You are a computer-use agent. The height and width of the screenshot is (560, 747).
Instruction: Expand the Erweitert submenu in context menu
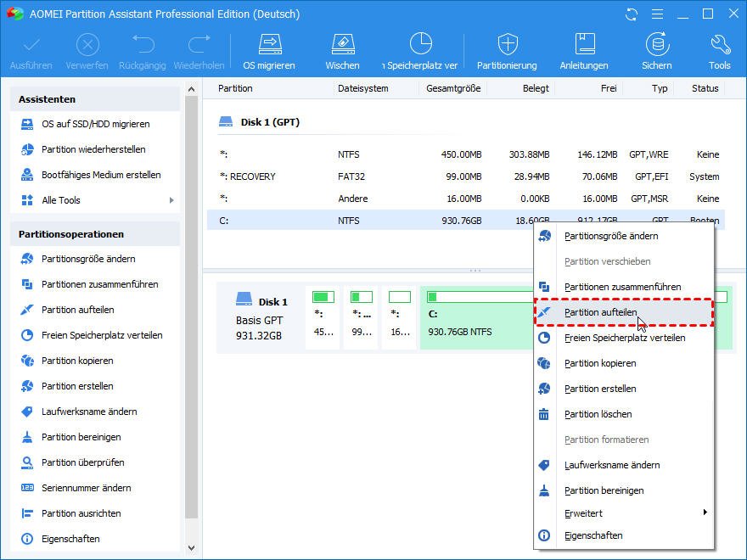pos(704,513)
